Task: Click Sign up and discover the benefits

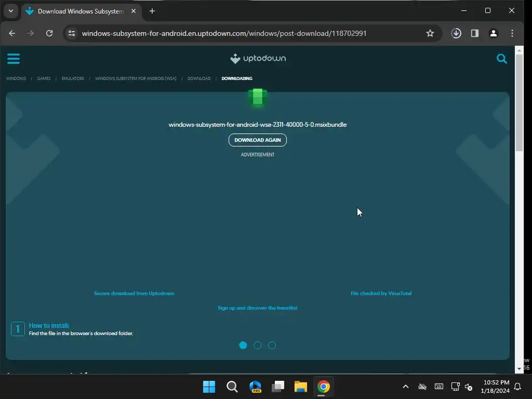Action: [x=258, y=308]
